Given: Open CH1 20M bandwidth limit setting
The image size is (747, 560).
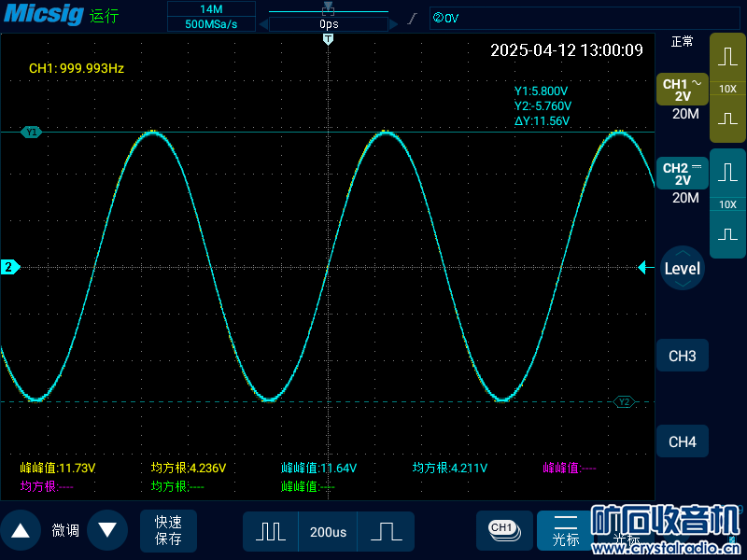Looking at the screenshot, I should [685, 114].
